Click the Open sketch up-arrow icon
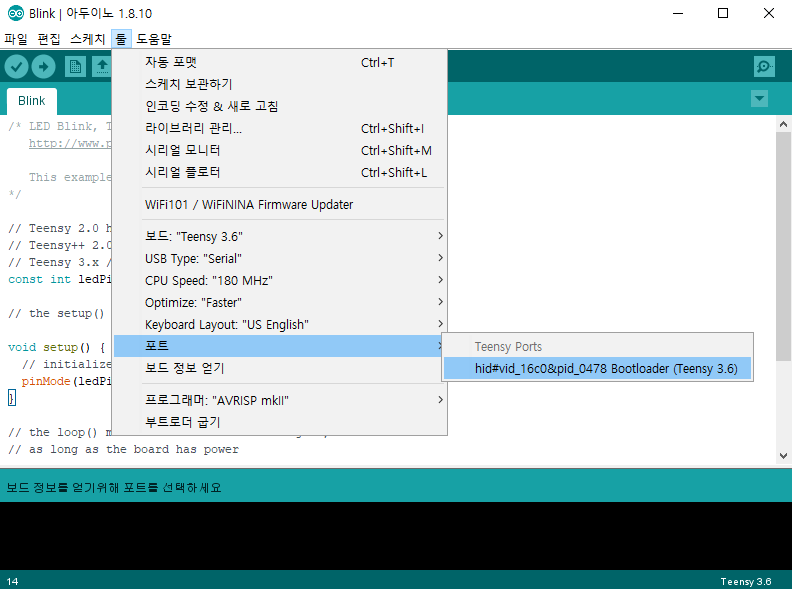The height and width of the screenshot is (589, 792). tap(102, 67)
